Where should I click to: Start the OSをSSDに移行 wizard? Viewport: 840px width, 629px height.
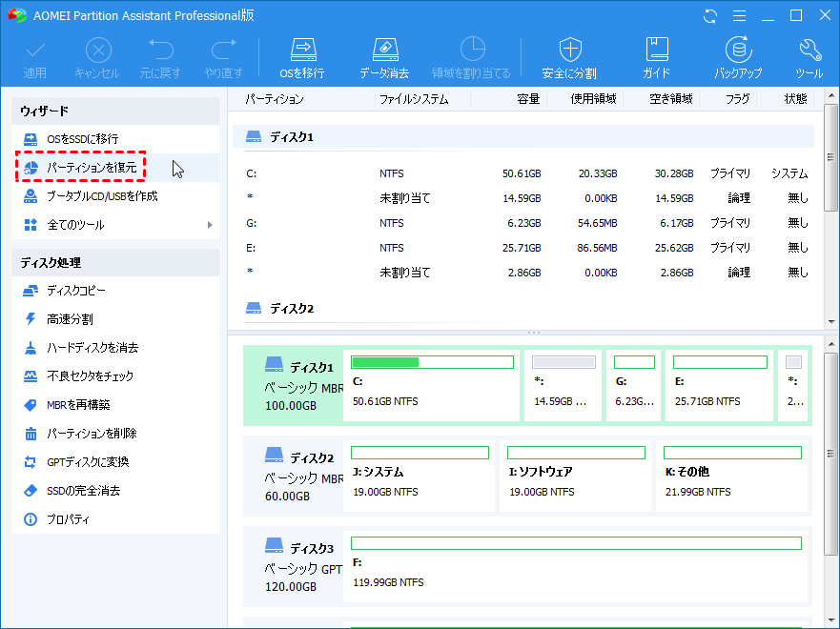click(83, 139)
